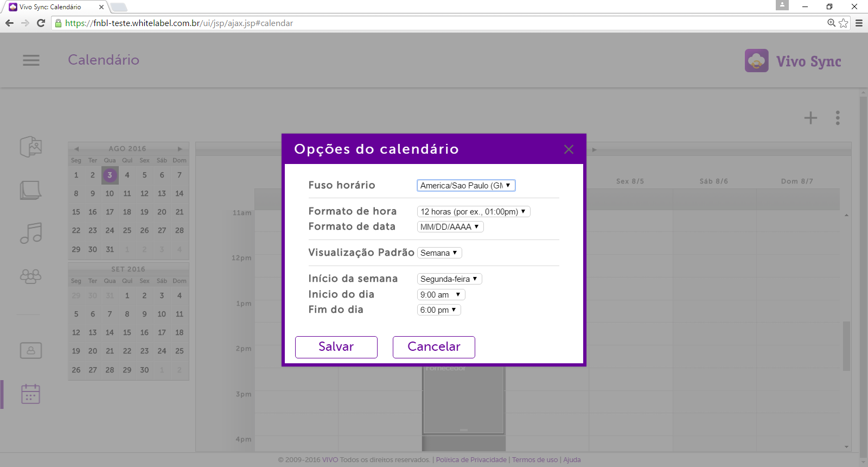Select August 17 in AGO 2016 calendar
The width and height of the screenshot is (868, 467).
tap(110, 212)
